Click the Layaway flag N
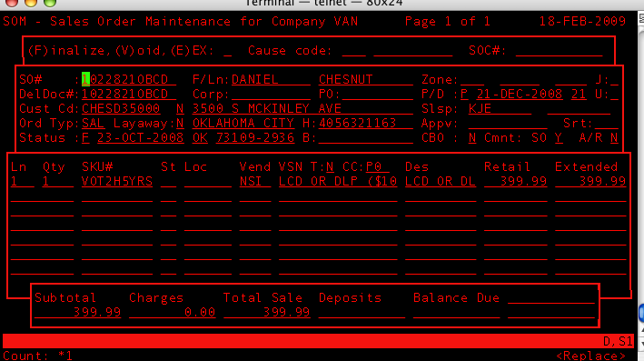The width and height of the screenshot is (644, 361). (x=180, y=124)
